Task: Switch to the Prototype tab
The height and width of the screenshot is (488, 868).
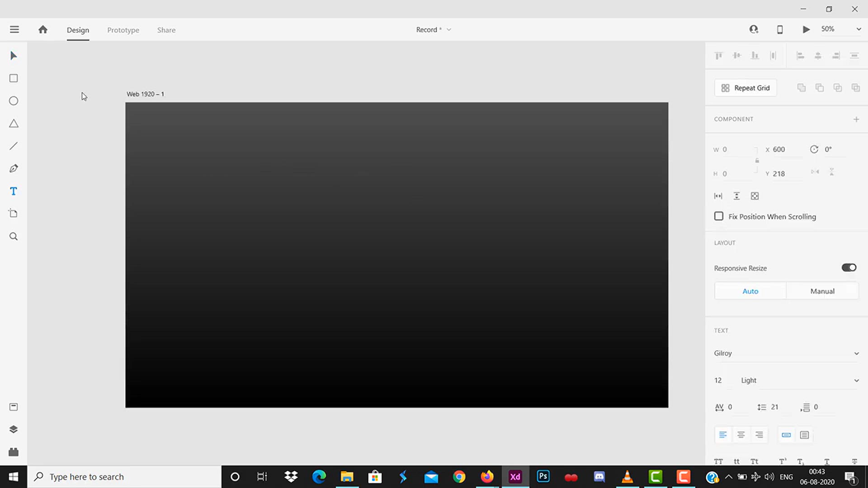Action: point(123,30)
